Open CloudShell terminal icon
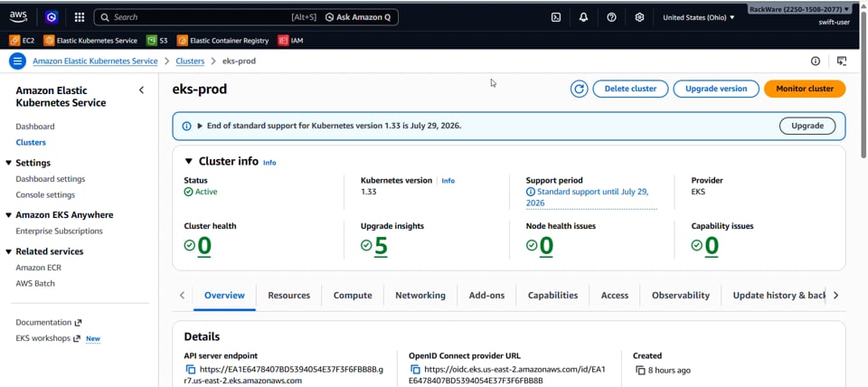The height and width of the screenshot is (387, 868). click(556, 17)
